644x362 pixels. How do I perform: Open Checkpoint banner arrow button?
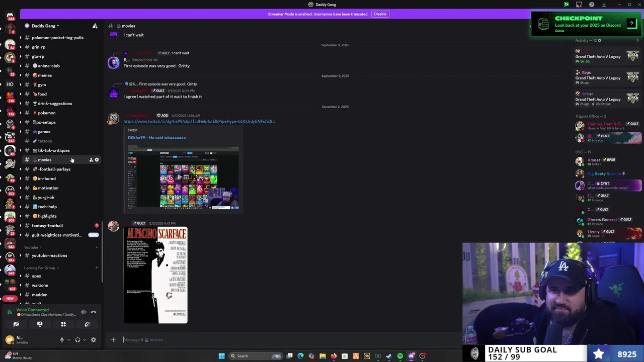tap(631, 23)
